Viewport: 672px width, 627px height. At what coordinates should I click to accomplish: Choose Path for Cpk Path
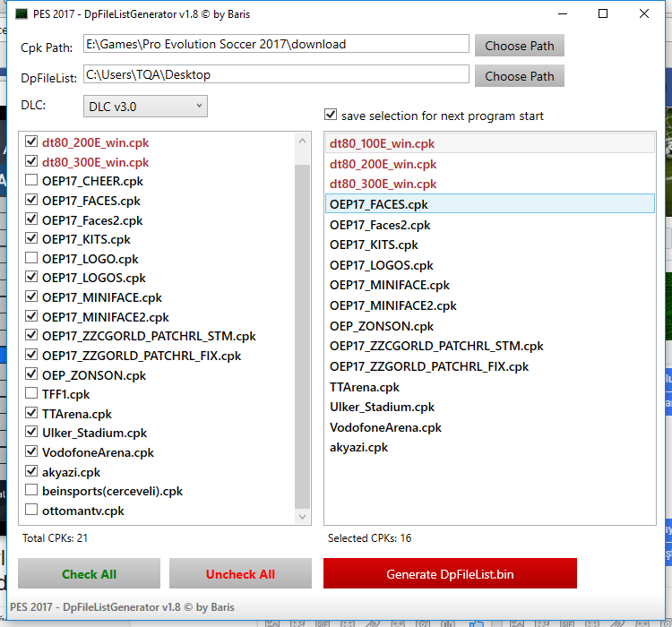tap(519, 46)
